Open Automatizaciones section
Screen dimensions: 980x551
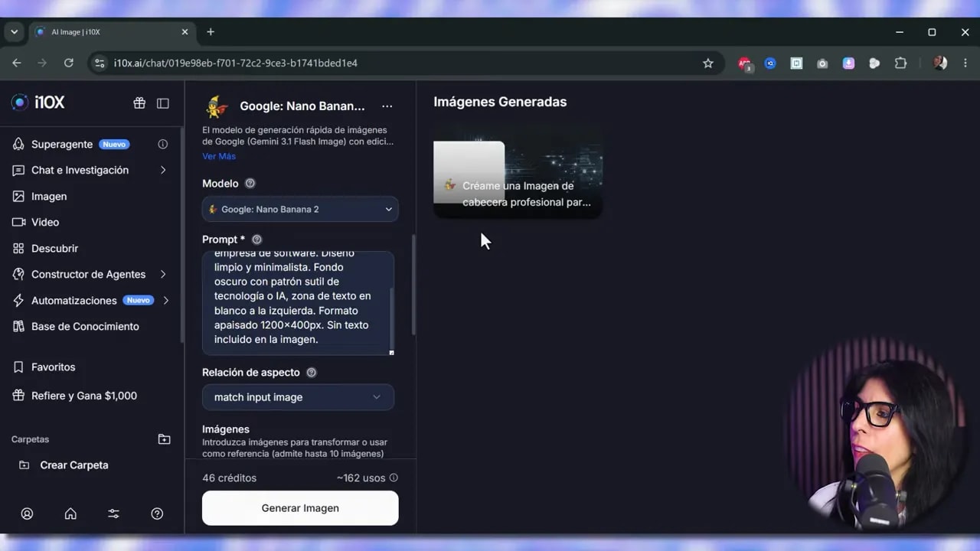(73, 300)
